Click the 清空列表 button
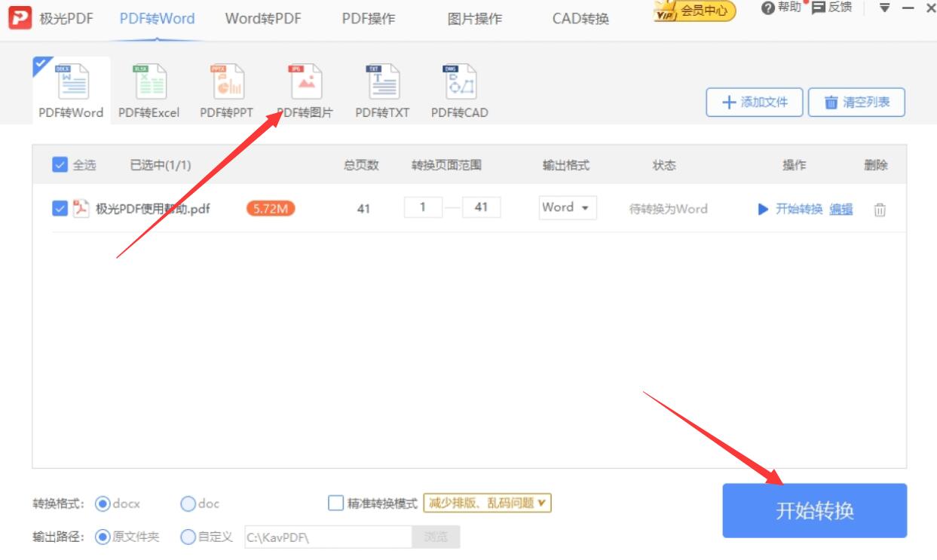The width and height of the screenshot is (937, 560). 856,103
